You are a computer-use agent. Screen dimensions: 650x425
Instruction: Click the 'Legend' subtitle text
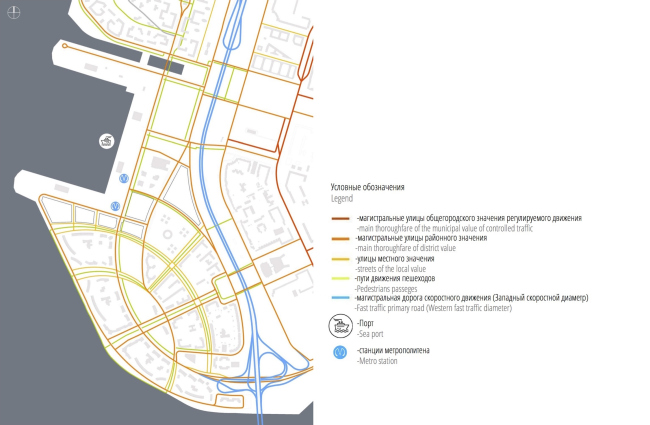(342, 198)
